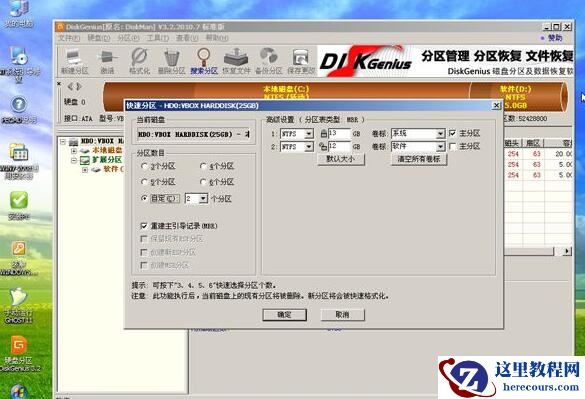Click the 新建分区 toolbar icon in DiskGenius
The image size is (585, 399).
point(74,62)
